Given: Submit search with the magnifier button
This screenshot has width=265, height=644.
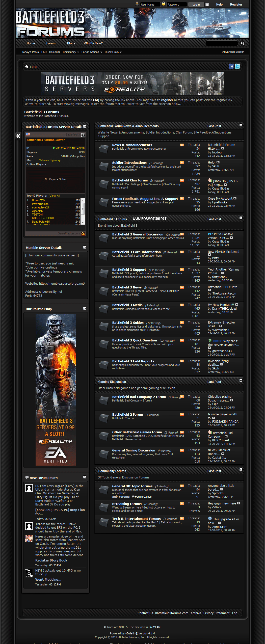Looking at the screenshot, I should pyautogui.click(x=243, y=43).
